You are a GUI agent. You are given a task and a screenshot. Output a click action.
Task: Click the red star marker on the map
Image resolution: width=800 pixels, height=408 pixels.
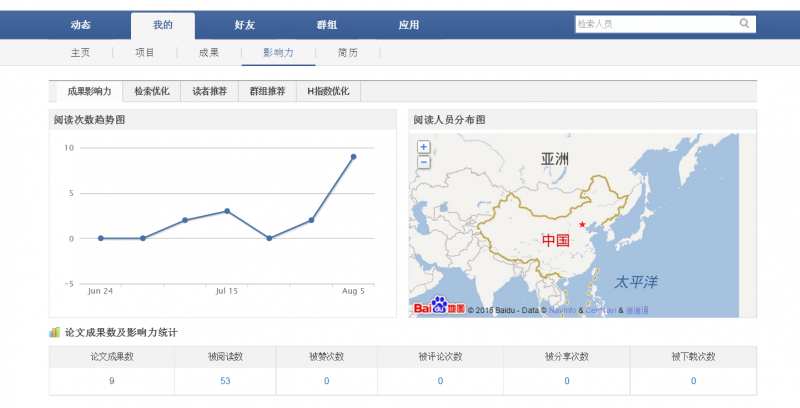click(x=582, y=224)
